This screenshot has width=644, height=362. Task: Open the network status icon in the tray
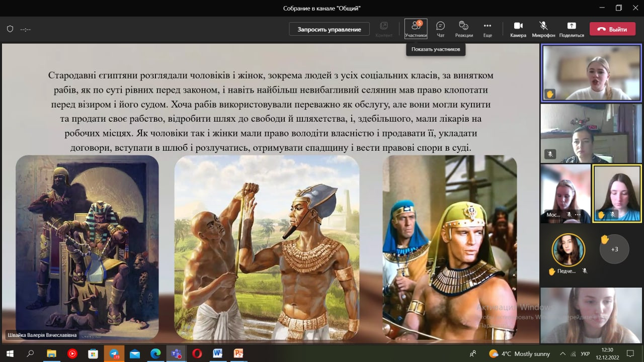coord(573,353)
